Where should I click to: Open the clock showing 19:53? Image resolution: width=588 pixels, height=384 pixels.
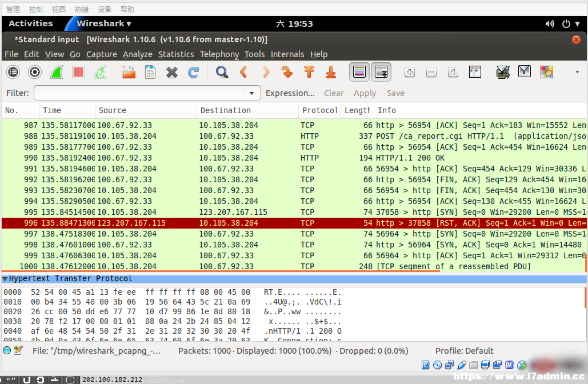coord(294,24)
